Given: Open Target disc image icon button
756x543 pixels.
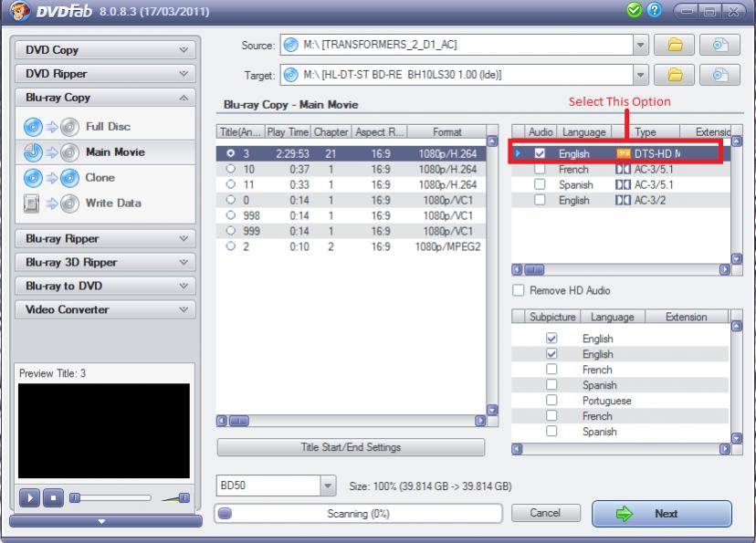Looking at the screenshot, I should 719,75.
